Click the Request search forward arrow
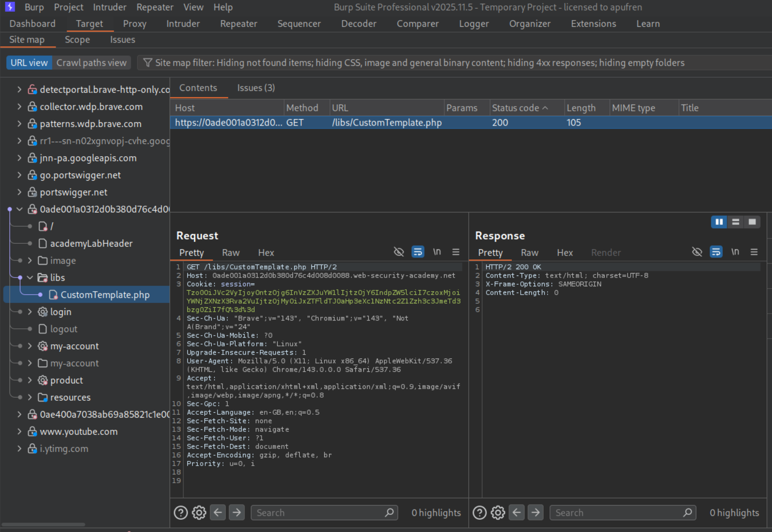This screenshot has height=532, width=772. point(237,512)
